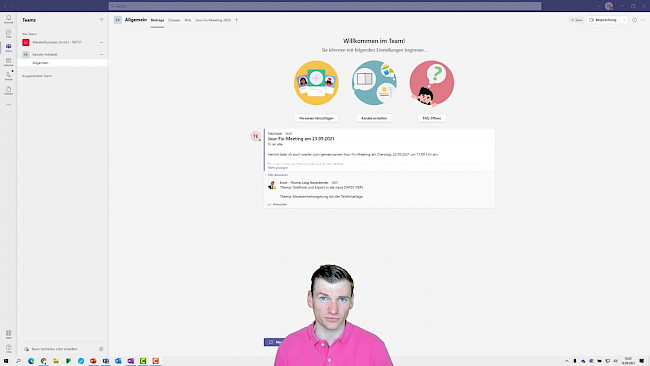Click the Ihre Teams section label
Screen dimensions: 650x366
tap(29, 34)
